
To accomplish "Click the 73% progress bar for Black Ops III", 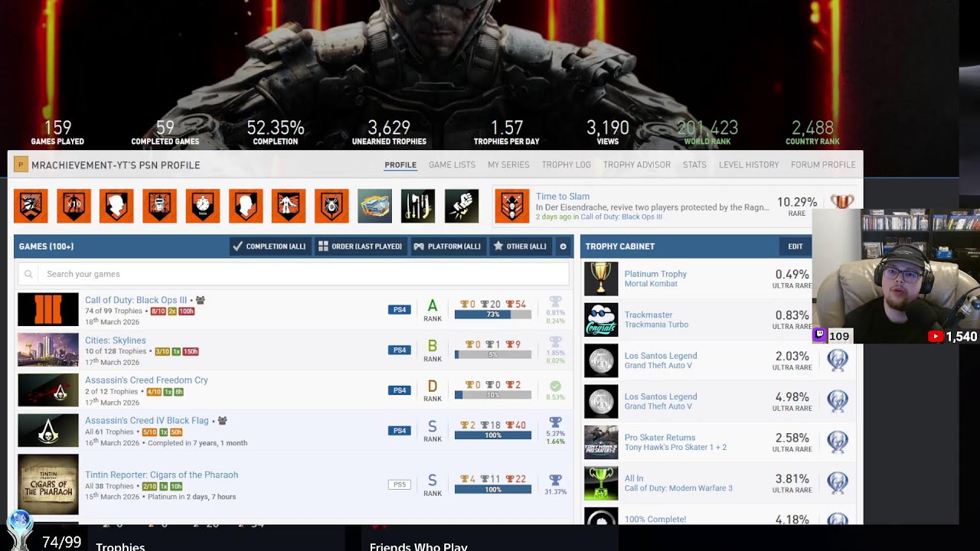I will point(493,315).
